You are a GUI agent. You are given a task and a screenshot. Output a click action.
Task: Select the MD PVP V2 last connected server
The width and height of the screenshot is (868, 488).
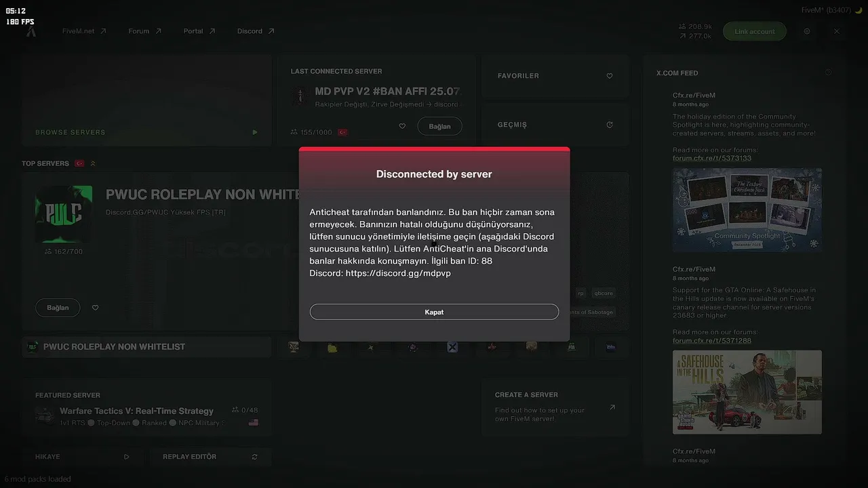click(x=387, y=91)
